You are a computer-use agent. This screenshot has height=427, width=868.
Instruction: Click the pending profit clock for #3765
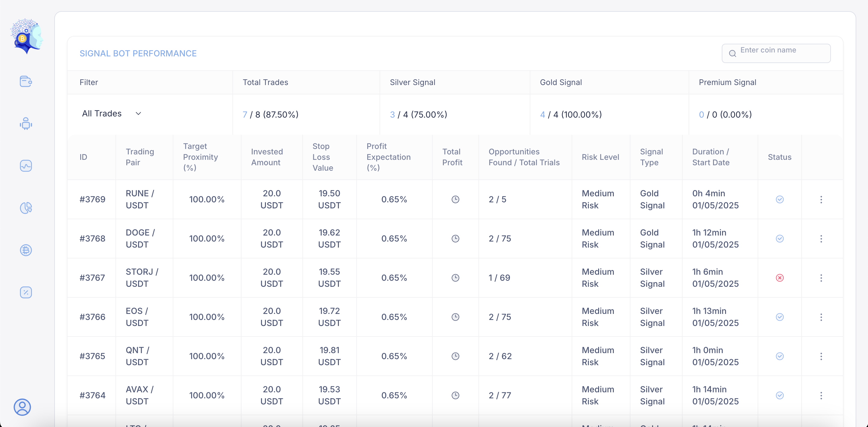tap(455, 356)
